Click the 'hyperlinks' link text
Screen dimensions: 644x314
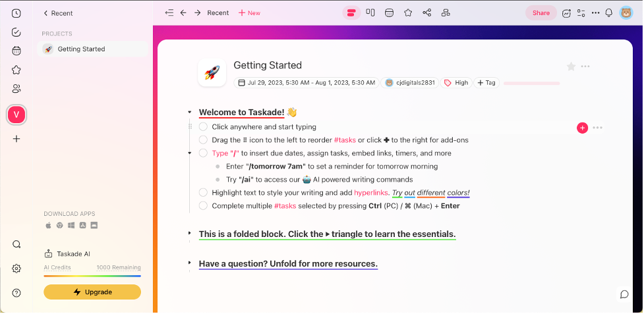point(372,192)
